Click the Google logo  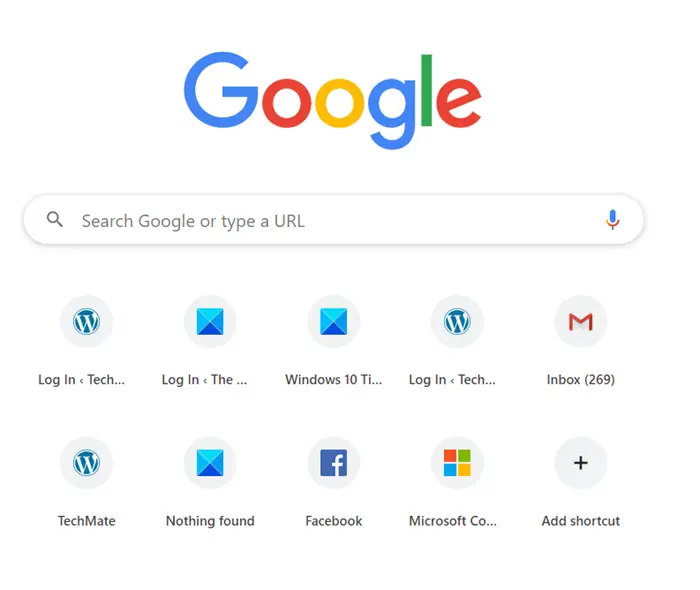pyautogui.click(x=333, y=101)
